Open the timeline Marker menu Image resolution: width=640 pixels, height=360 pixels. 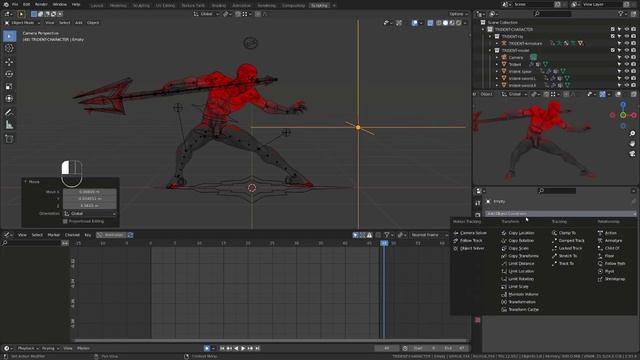click(x=53, y=235)
